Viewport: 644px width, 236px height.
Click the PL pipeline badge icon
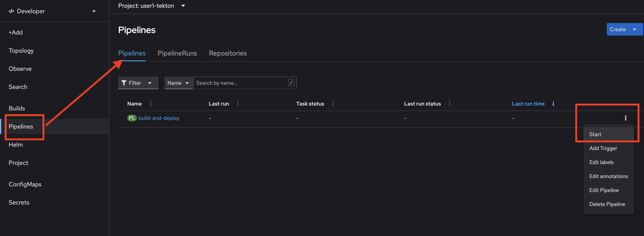[x=132, y=118]
